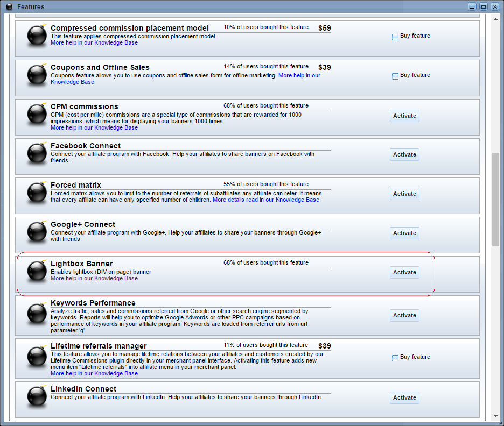
Task: Click the Facebook Connect bomb icon
Action: click(37, 153)
